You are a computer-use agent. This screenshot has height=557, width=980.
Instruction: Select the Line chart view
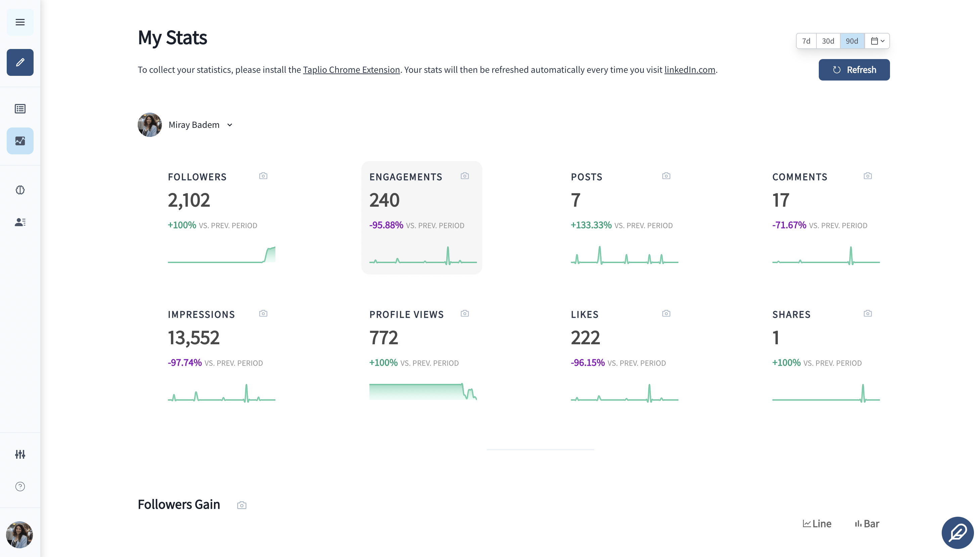pyautogui.click(x=817, y=523)
